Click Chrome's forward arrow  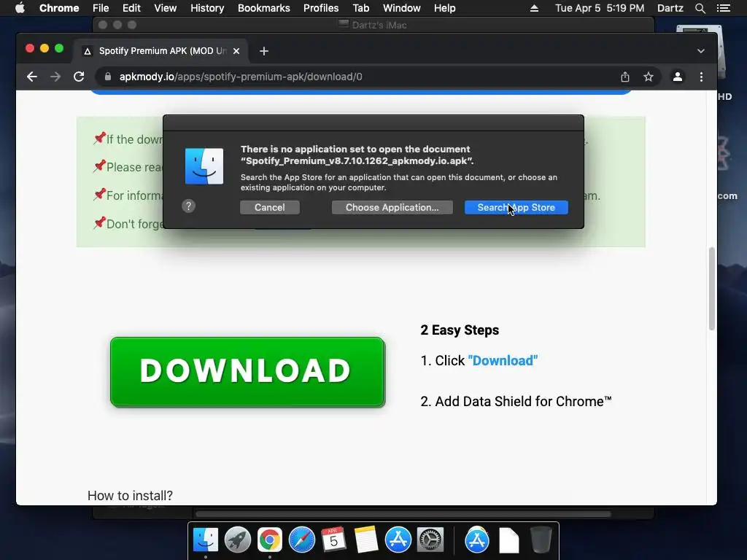[x=55, y=77]
